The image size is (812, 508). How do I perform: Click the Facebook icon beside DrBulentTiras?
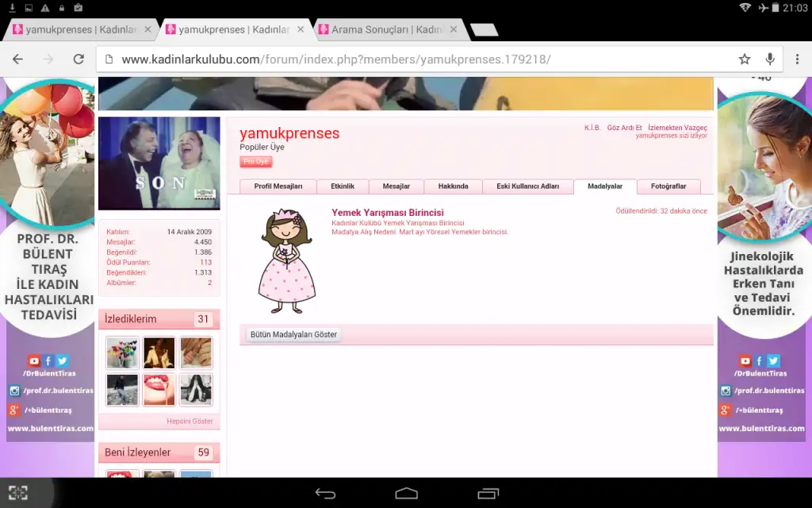(48, 360)
